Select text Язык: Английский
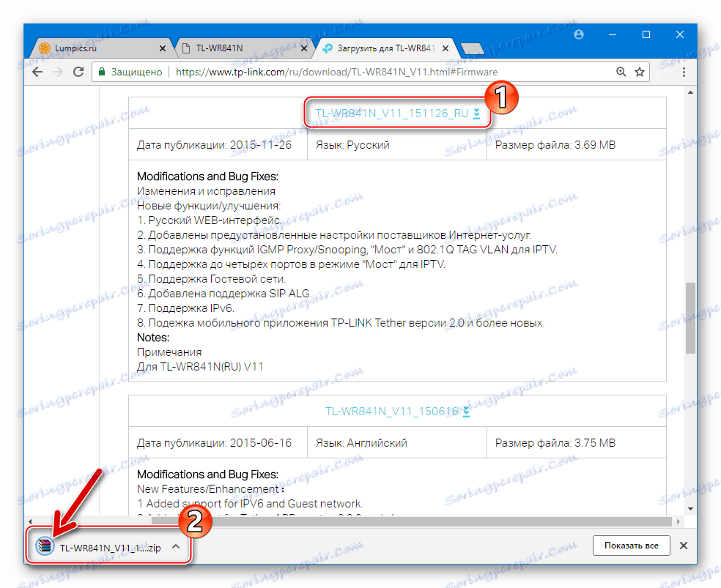 coord(361,443)
